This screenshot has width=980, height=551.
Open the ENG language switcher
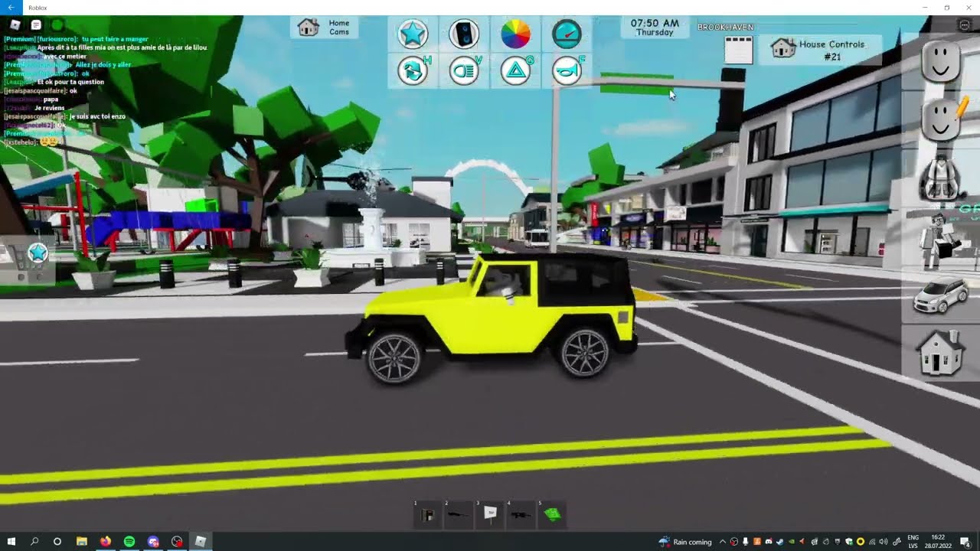pos(913,542)
